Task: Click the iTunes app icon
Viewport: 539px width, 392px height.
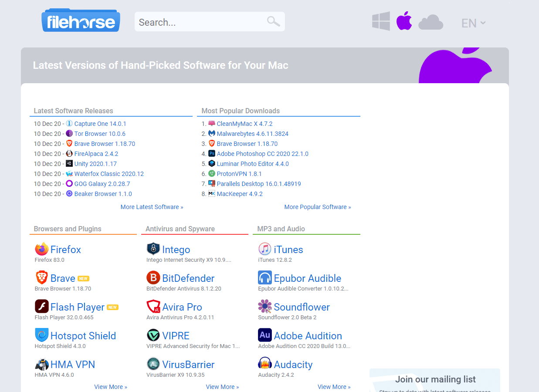Action: 265,250
